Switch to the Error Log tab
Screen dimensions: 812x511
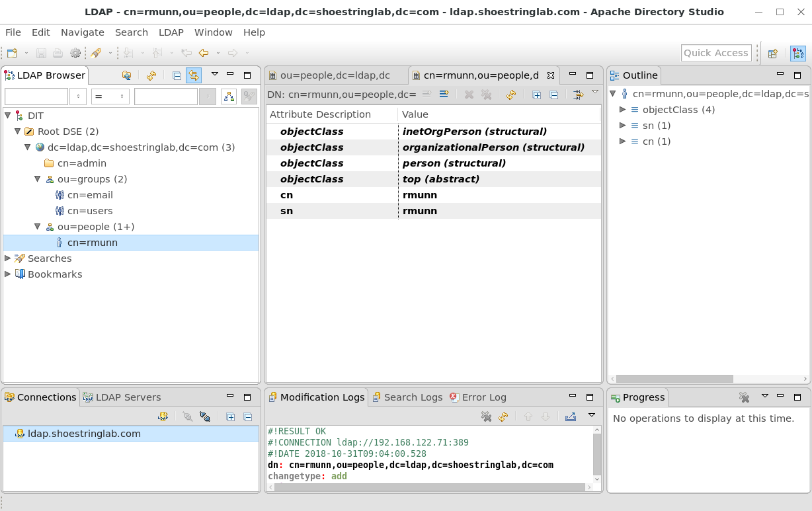(x=478, y=397)
